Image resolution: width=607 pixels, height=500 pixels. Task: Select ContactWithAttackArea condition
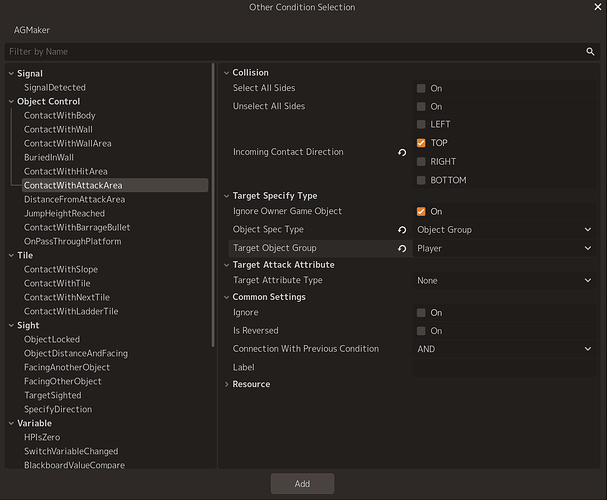click(x=115, y=185)
